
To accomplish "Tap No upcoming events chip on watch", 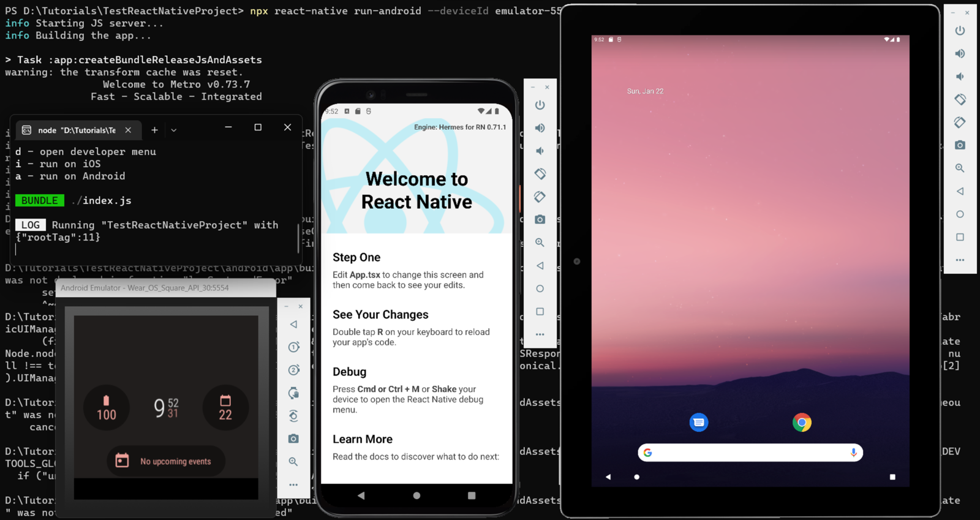I will click(166, 461).
